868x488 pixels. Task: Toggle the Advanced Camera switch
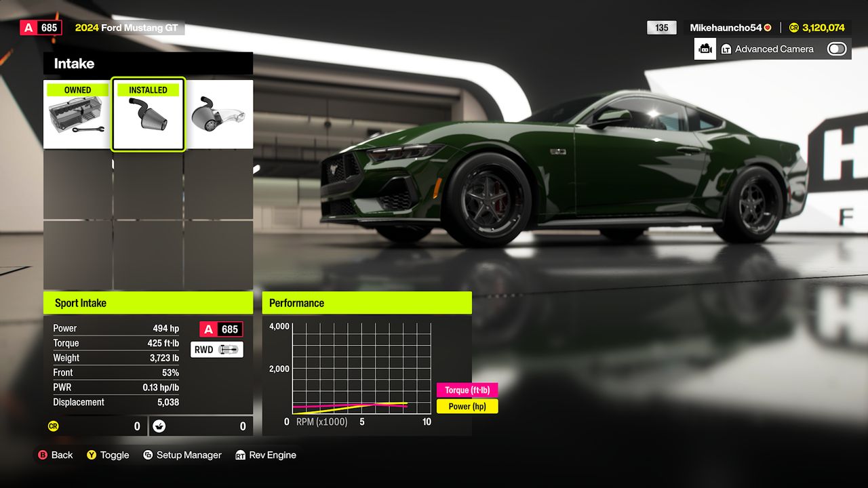(x=837, y=49)
